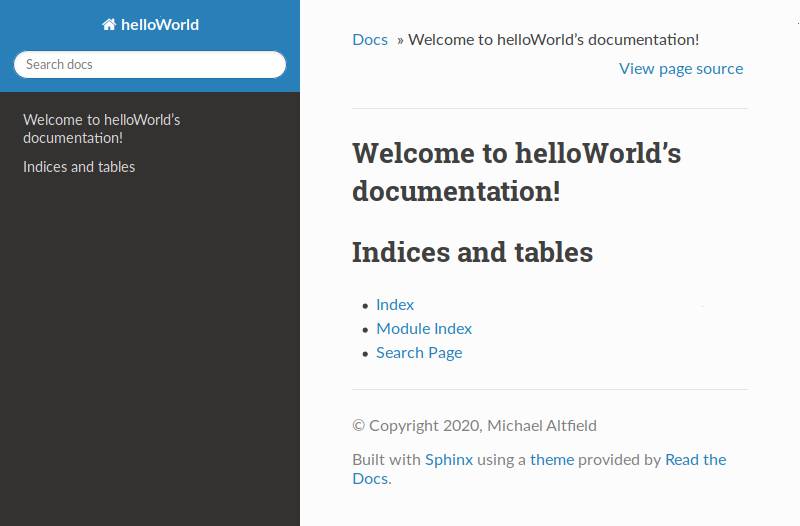Focus the Search docs input field
Viewport: 800px width, 526px height.
coord(150,64)
